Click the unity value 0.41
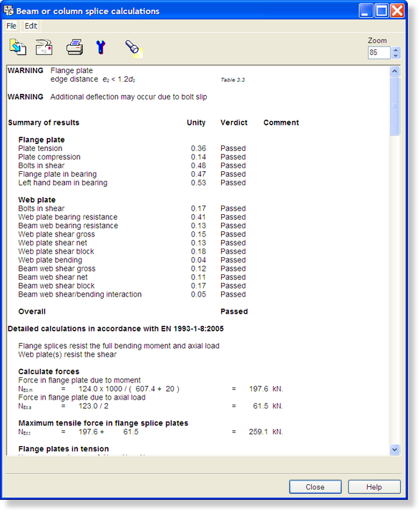The width and height of the screenshot is (420, 512). 198,217
